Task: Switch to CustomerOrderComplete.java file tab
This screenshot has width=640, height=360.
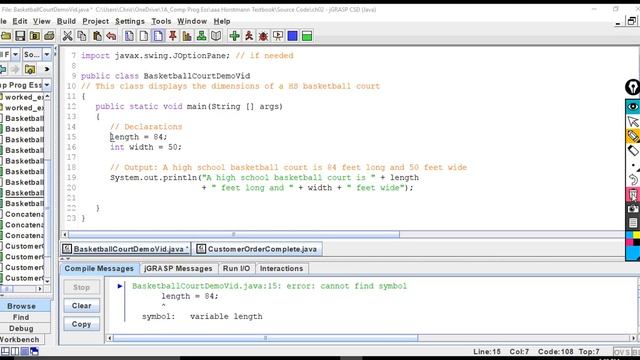Action: tap(258, 249)
